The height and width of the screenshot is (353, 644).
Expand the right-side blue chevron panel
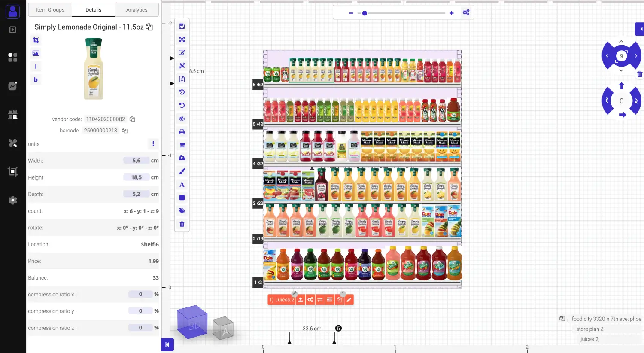639,29
